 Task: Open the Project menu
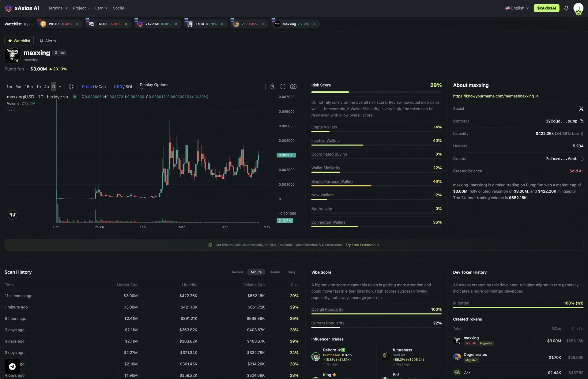[x=81, y=8]
